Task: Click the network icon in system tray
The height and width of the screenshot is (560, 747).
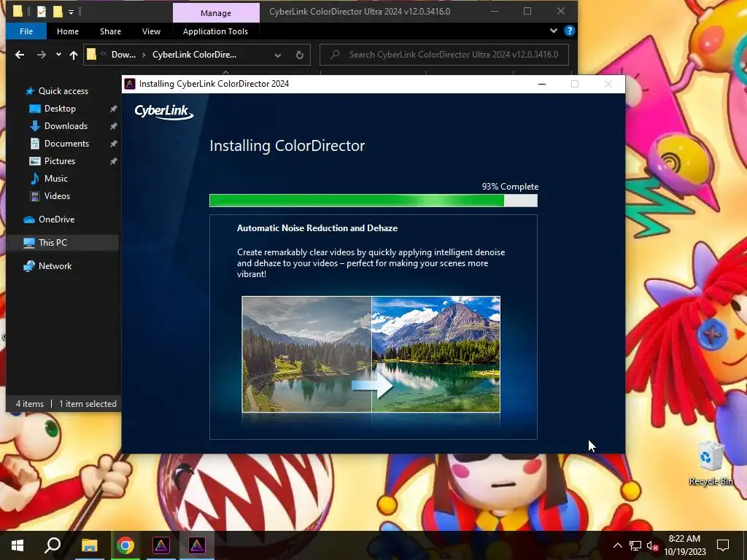Action: click(635, 545)
